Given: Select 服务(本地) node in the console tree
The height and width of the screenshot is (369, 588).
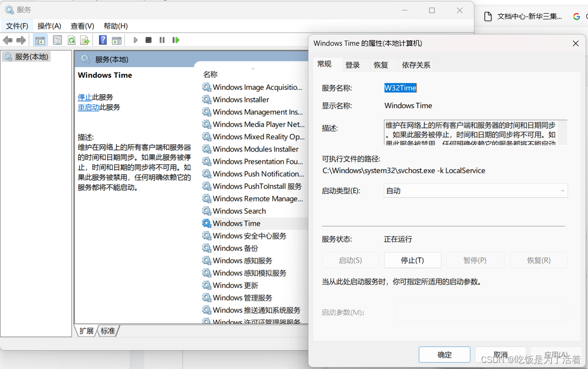Looking at the screenshot, I should coord(26,57).
